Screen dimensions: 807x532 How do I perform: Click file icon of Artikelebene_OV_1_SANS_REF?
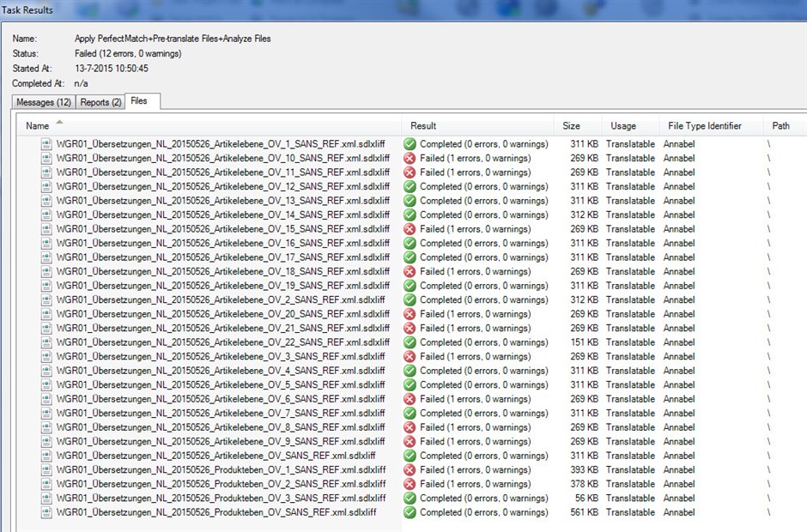pyautogui.click(x=46, y=144)
